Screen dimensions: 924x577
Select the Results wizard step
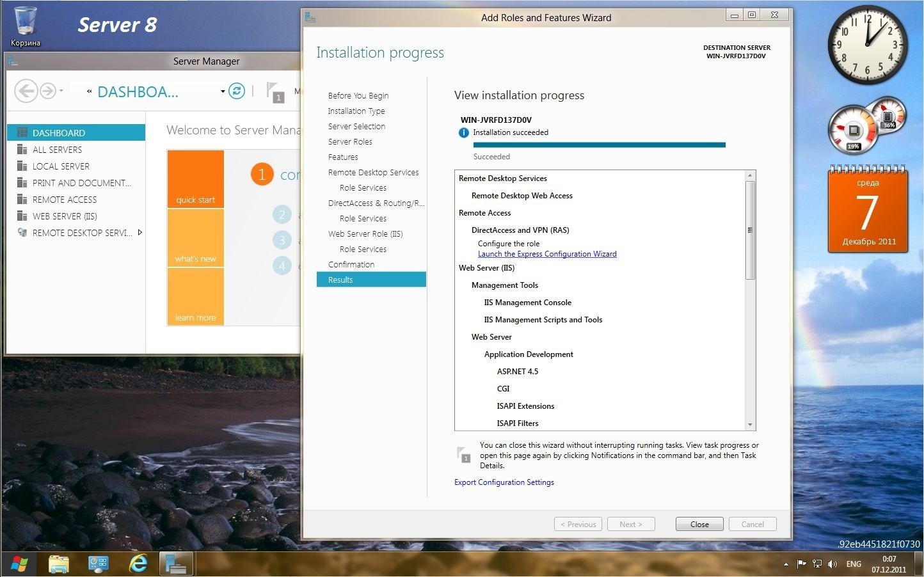(371, 280)
